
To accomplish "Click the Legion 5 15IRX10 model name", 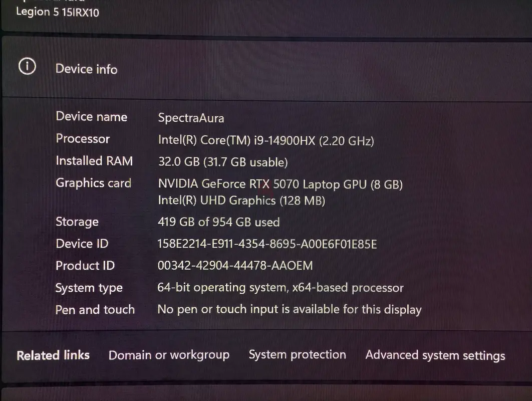I will 58,12.
